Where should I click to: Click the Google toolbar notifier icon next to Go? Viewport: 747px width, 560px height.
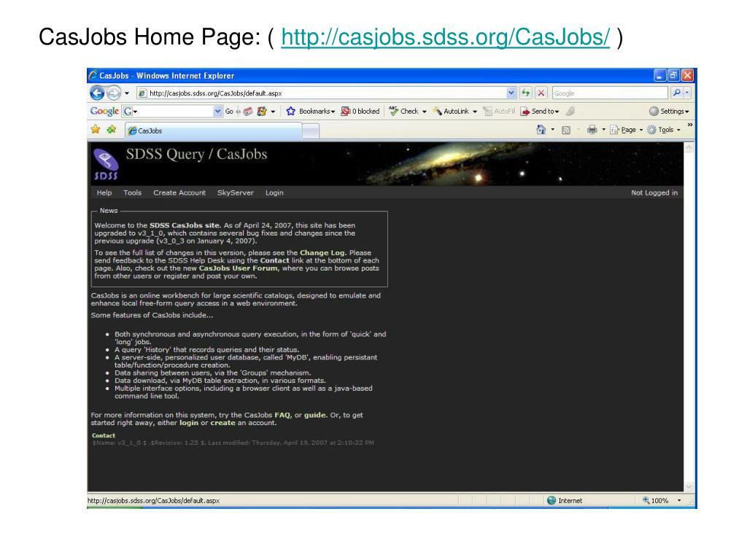click(248, 112)
